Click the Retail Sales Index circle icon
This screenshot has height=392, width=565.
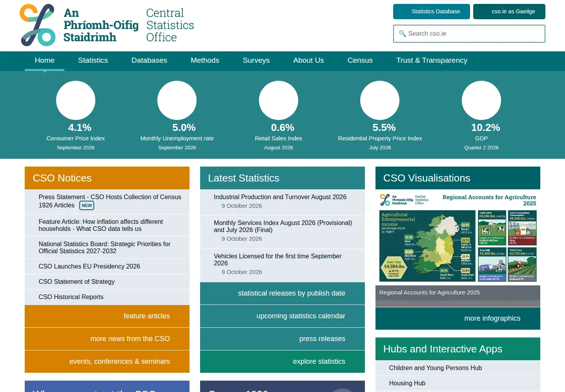pos(279,100)
